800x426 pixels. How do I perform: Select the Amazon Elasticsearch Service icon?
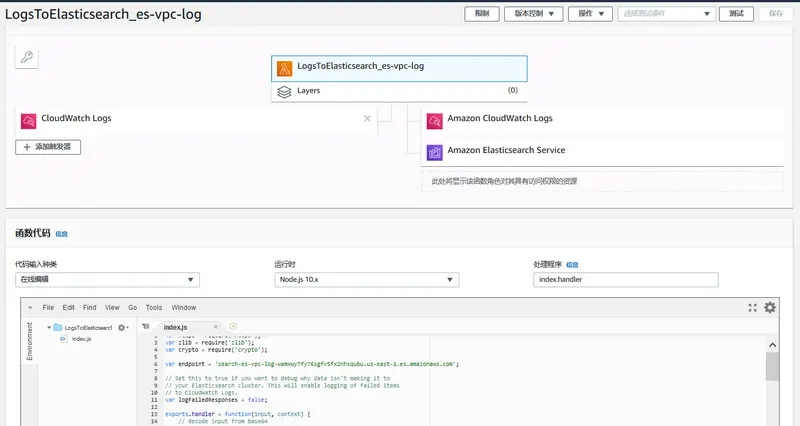click(x=435, y=153)
